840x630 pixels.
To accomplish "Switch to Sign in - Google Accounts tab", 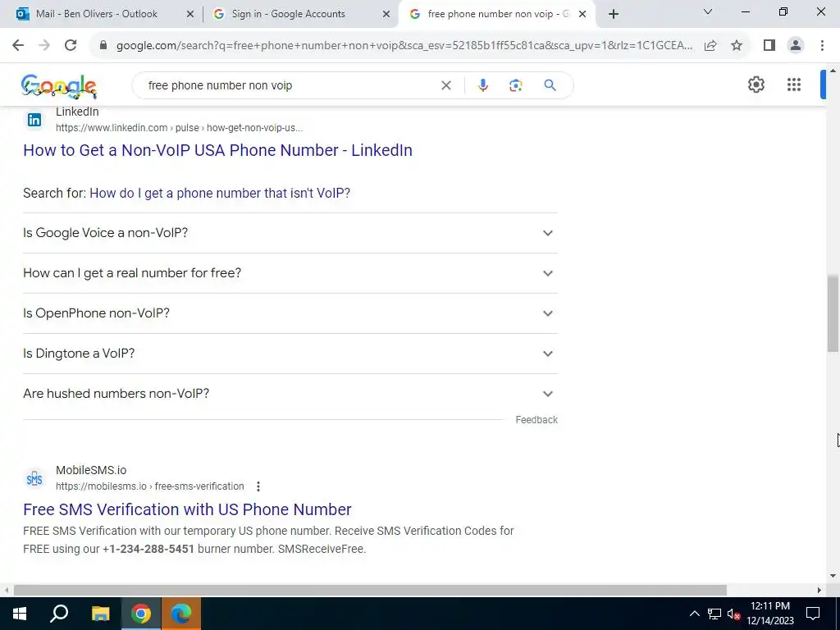I will (x=300, y=14).
